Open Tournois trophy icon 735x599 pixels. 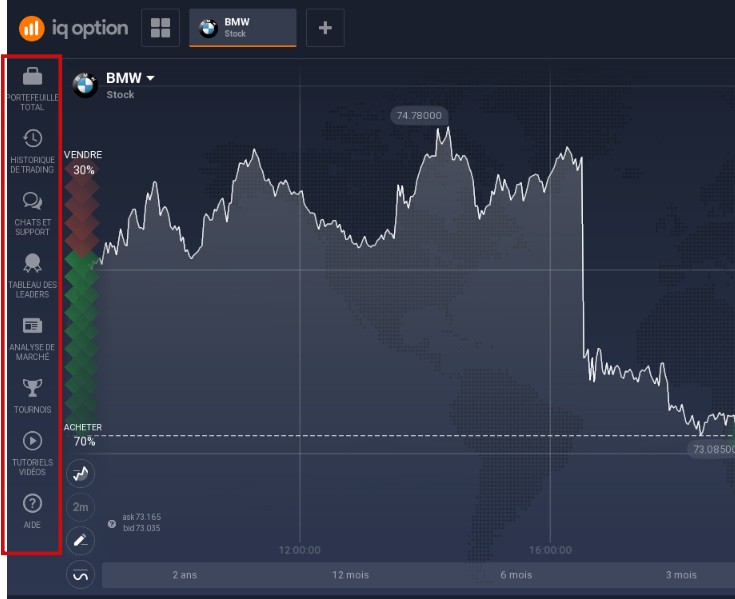[32, 388]
